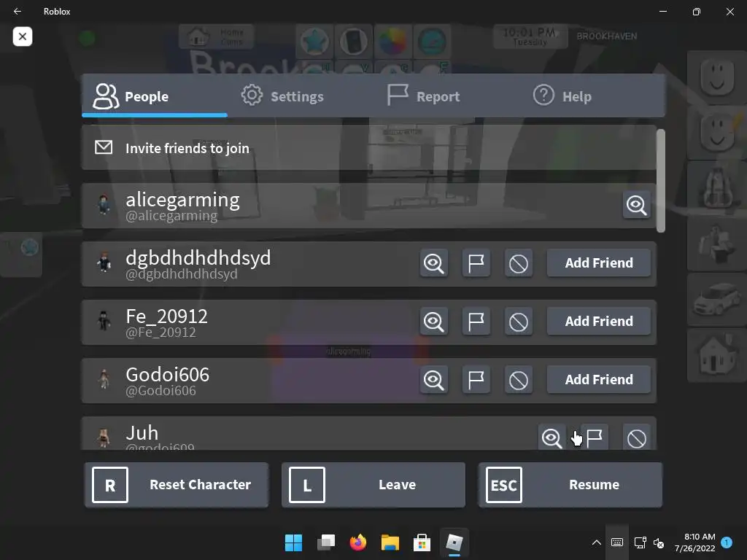Go back using the Roblox back arrow
This screenshot has width=747, height=560.
pos(18,12)
